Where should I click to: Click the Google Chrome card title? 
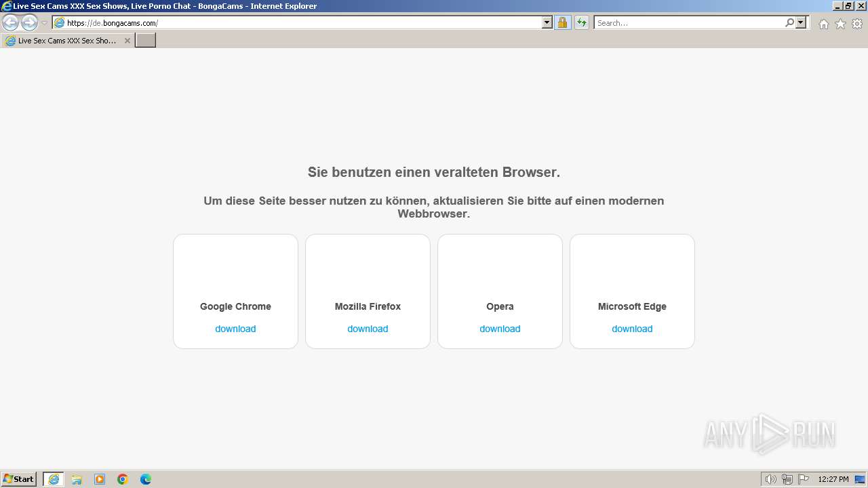235,306
